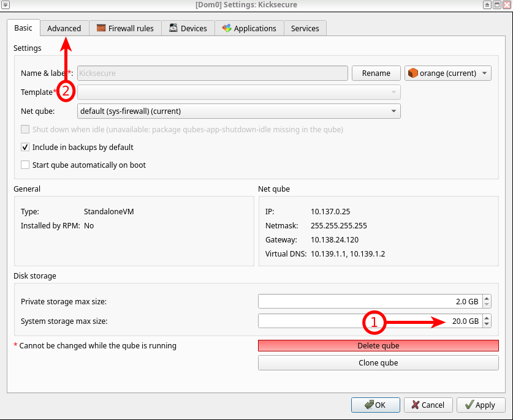The image size is (513, 420).
Task: Switch to the Advanced tab
Action: click(x=64, y=28)
